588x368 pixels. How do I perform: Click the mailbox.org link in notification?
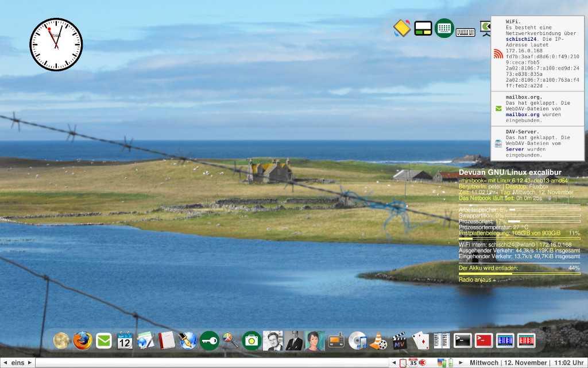523,114
